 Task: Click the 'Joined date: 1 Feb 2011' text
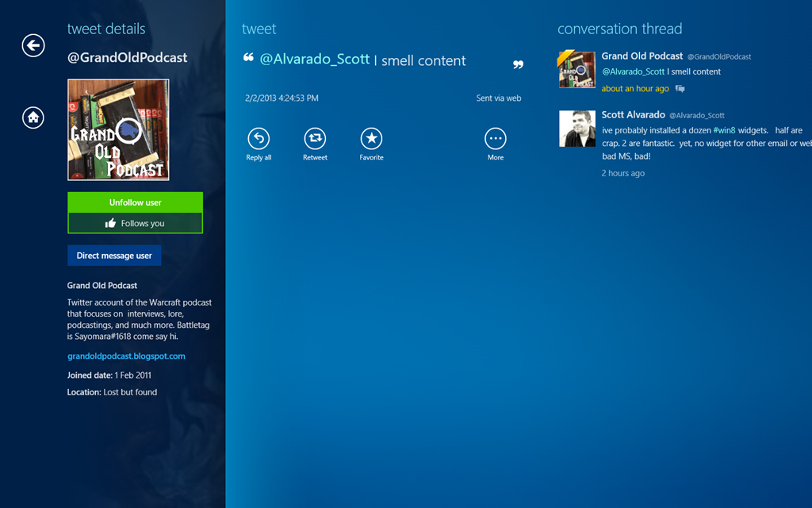pyautogui.click(x=109, y=375)
